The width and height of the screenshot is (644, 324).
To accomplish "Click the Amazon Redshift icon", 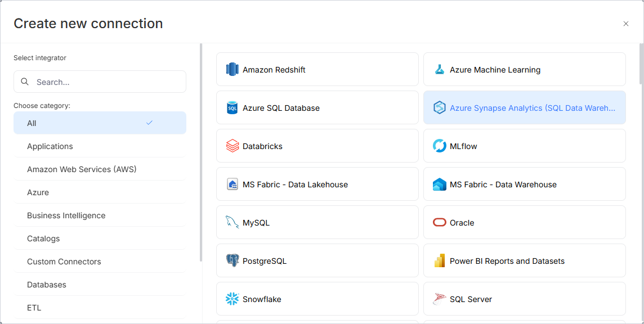I will (232, 70).
